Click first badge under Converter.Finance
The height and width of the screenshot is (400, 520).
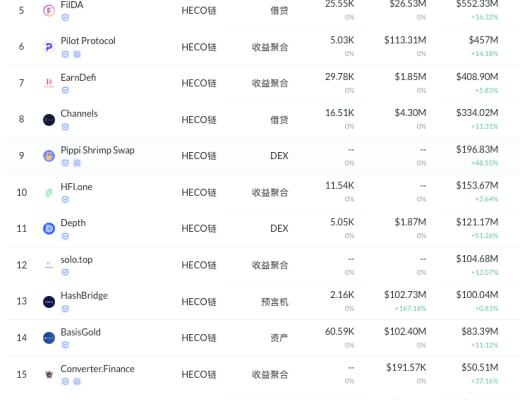point(65,381)
